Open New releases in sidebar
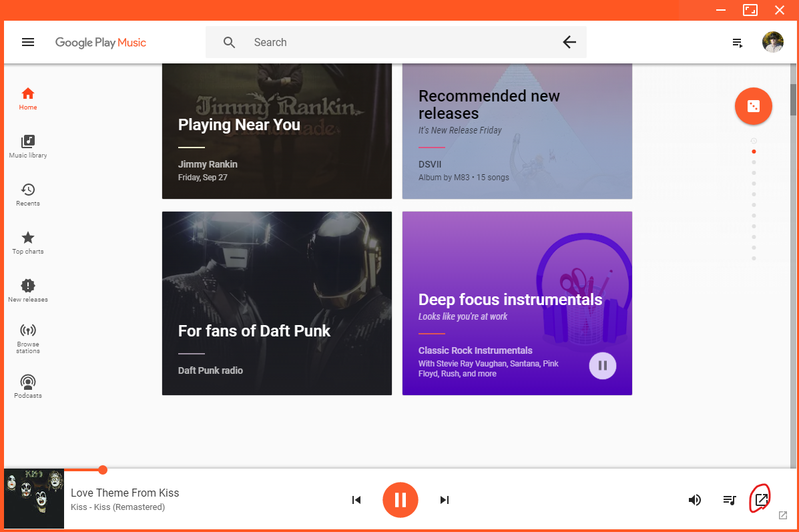This screenshot has height=532, width=799. [28, 291]
